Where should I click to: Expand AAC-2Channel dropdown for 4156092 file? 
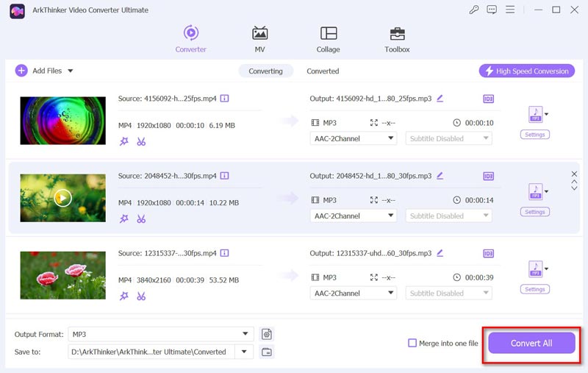(354, 138)
